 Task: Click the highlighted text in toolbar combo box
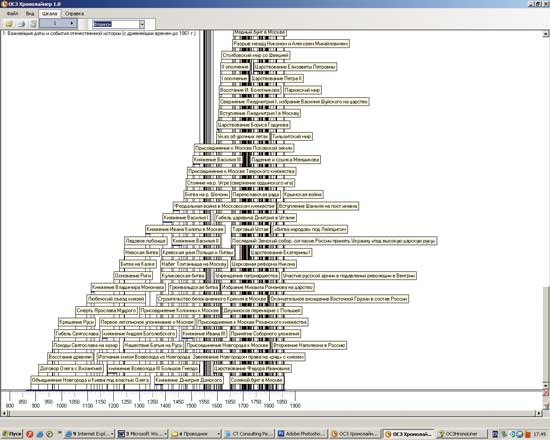pos(102,24)
